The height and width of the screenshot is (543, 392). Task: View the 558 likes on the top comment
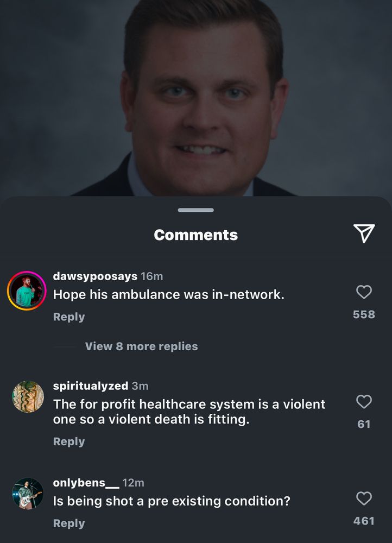pos(364,314)
